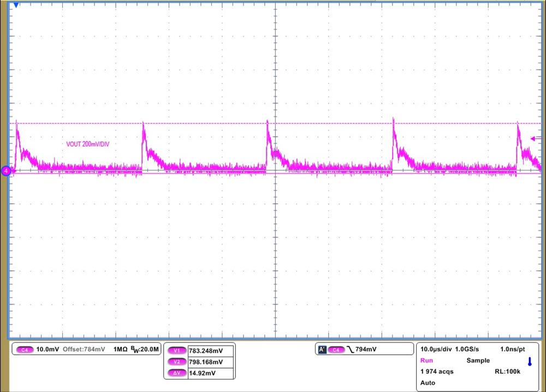Select the Auto trigger mode label
The width and height of the screenshot is (546, 392).
pos(428,383)
